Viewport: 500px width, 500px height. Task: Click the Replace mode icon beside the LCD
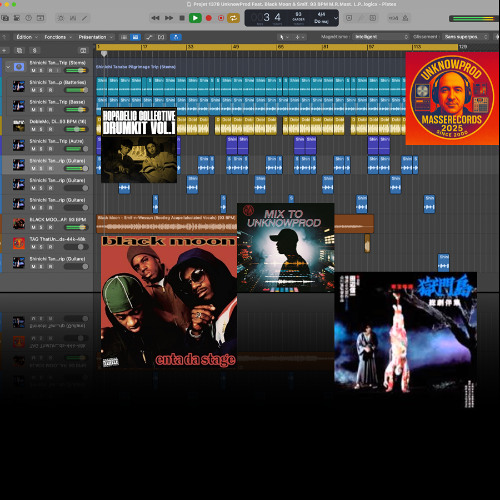coord(349,18)
